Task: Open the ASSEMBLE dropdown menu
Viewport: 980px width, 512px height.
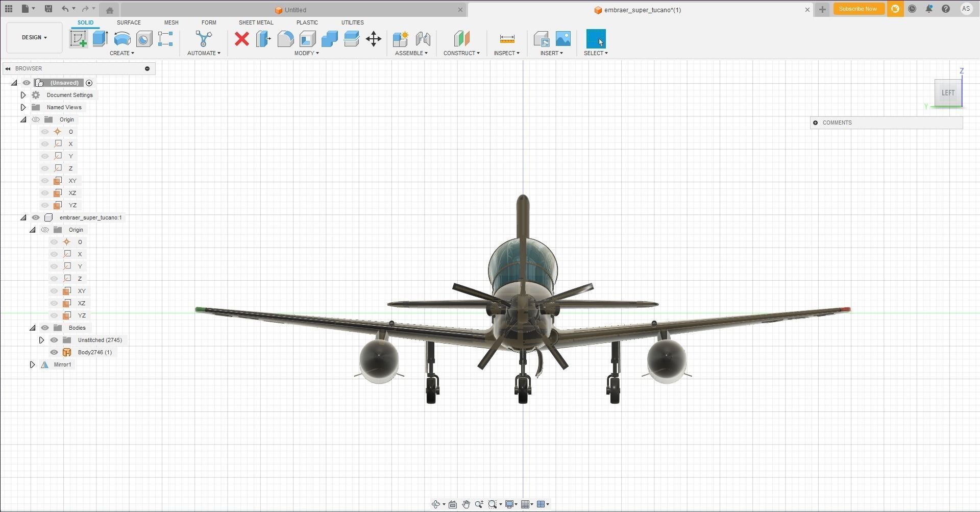Action: pyautogui.click(x=411, y=53)
